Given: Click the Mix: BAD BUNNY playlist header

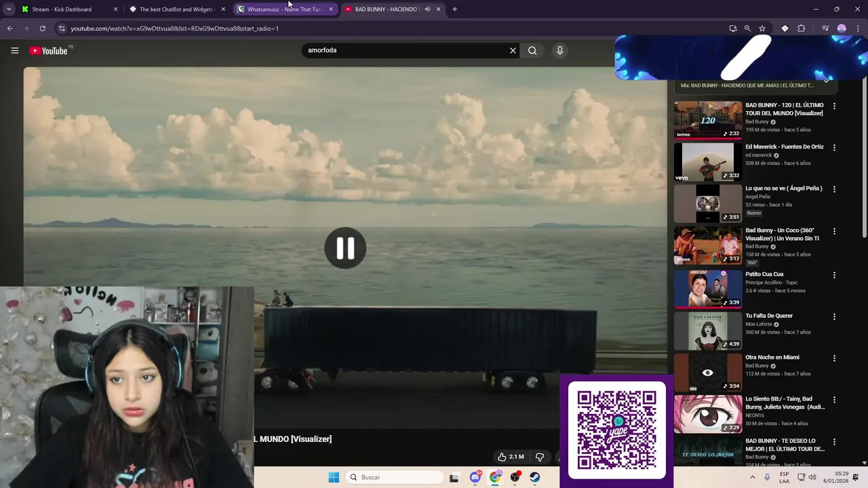Looking at the screenshot, I should [x=747, y=85].
